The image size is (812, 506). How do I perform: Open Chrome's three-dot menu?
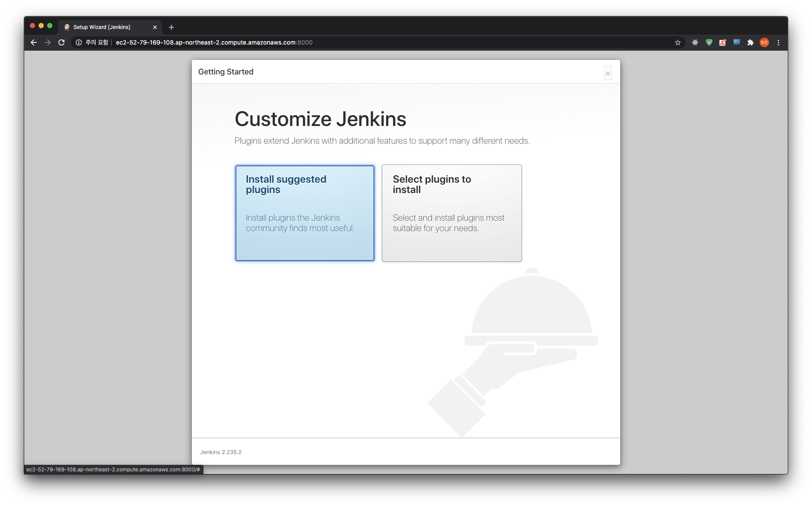(x=778, y=42)
